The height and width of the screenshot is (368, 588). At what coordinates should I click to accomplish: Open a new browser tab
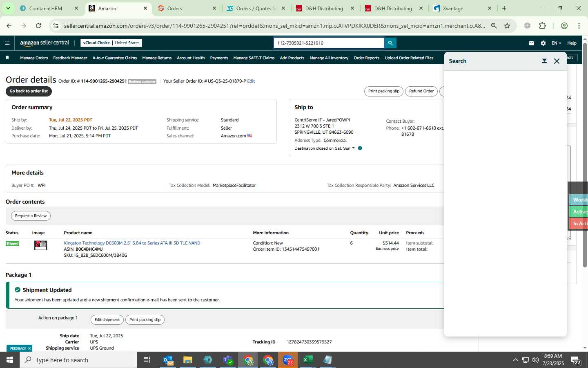click(504, 8)
